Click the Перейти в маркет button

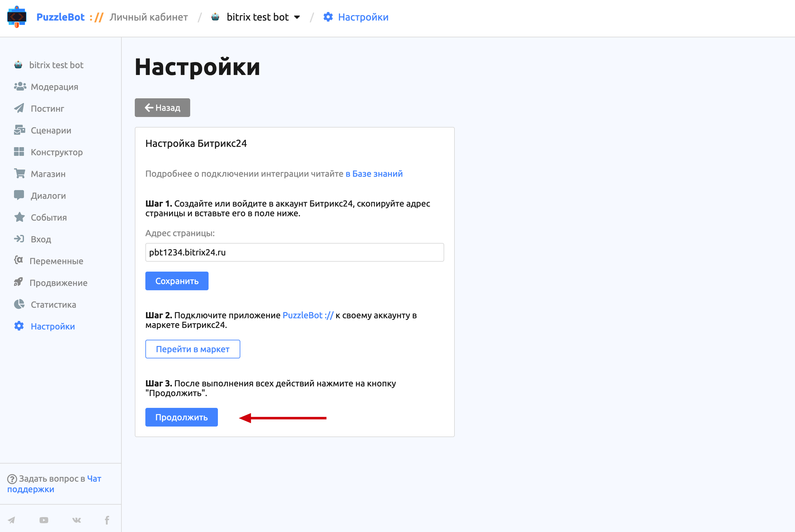(x=193, y=349)
